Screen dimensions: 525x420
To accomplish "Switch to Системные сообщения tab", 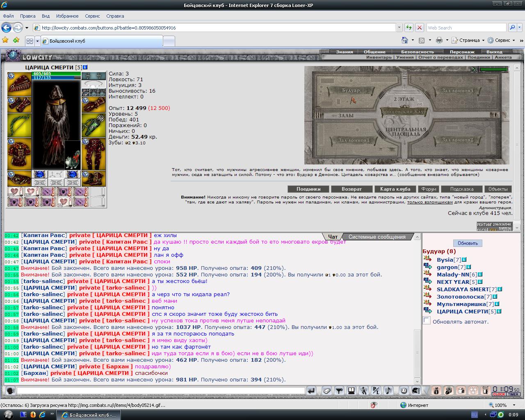I will (377, 237).
